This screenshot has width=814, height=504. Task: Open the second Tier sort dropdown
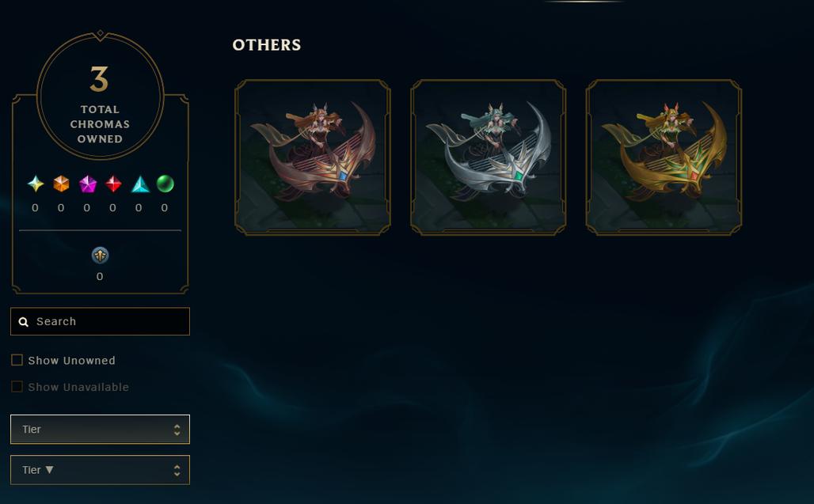[101, 470]
